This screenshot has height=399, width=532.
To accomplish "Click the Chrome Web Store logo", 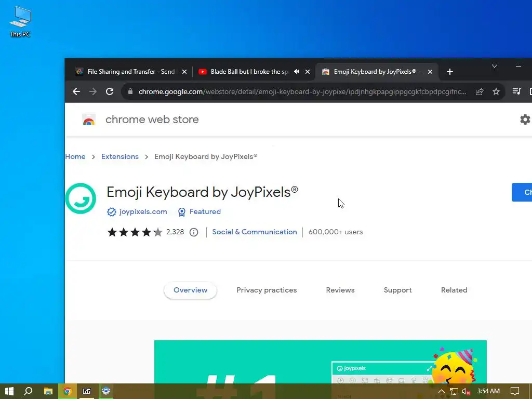I will pos(89,119).
